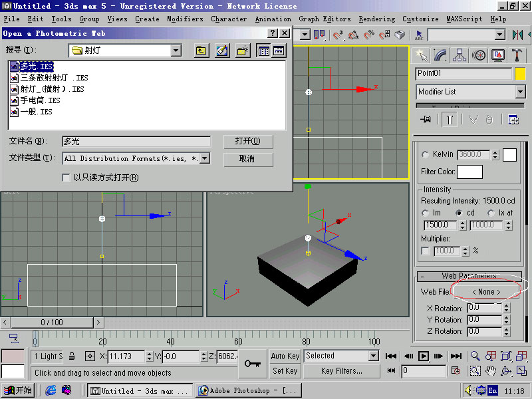Viewport: 532px width, 399px height.
Task: Click the Web File None button
Action: [486, 292]
